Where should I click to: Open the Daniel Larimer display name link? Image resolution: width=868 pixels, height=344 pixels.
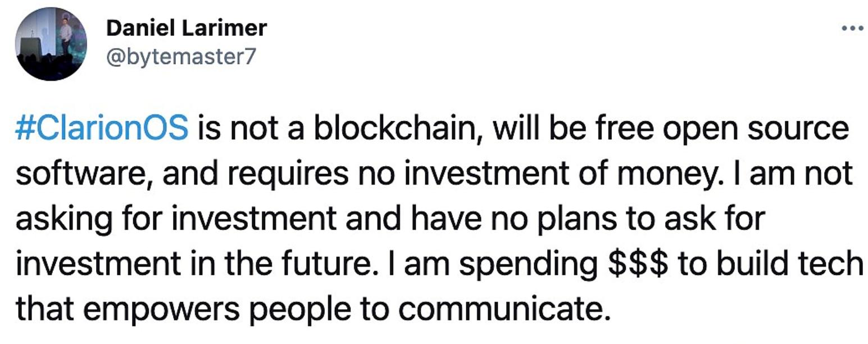tap(186, 27)
